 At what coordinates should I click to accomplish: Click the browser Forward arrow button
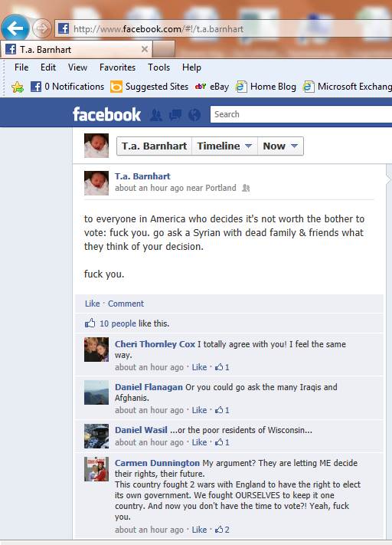[x=42, y=28]
